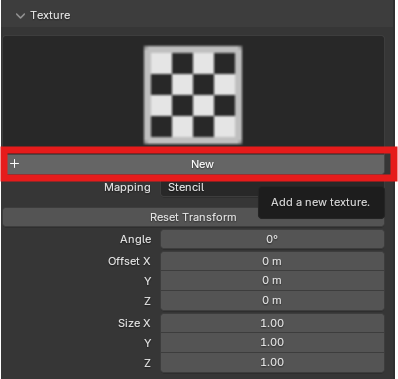Open the Mapping dropdown showing Stencil

[210, 187]
